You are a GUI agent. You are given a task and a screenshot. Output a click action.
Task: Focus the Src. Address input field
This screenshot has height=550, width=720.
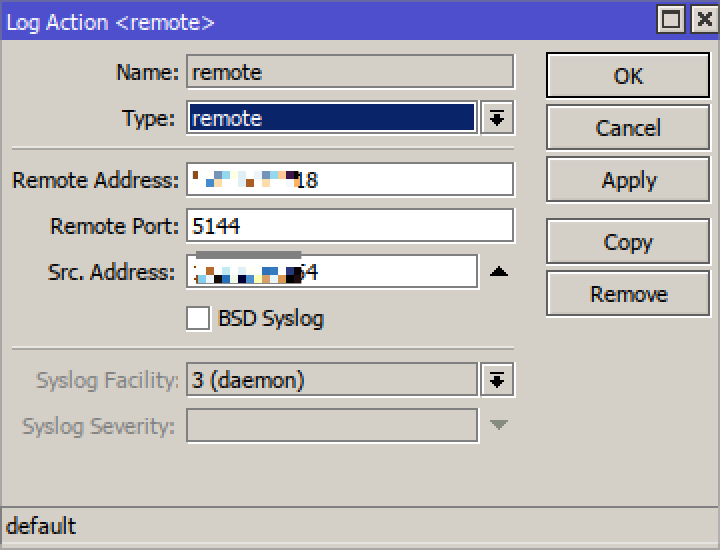coord(390,271)
